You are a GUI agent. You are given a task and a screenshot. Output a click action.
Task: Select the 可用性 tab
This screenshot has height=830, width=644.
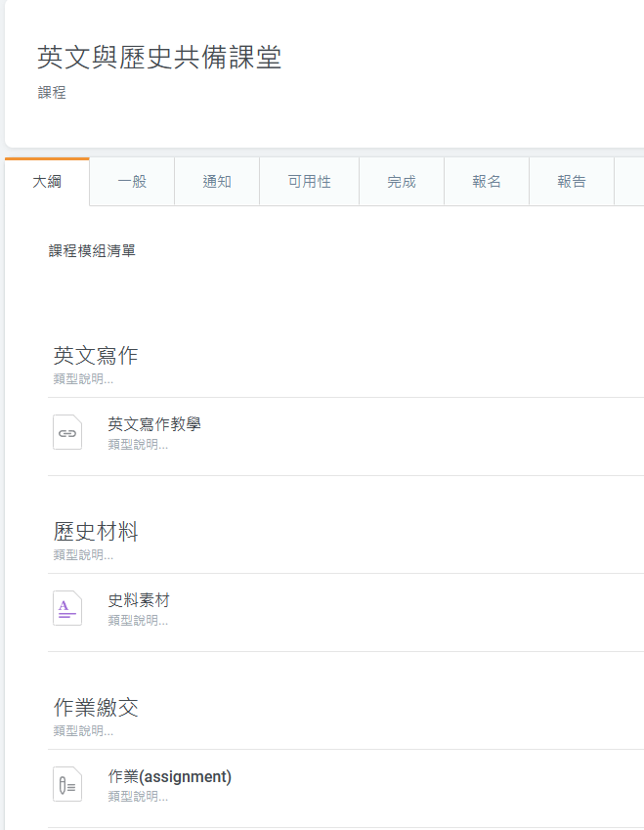(x=309, y=182)
